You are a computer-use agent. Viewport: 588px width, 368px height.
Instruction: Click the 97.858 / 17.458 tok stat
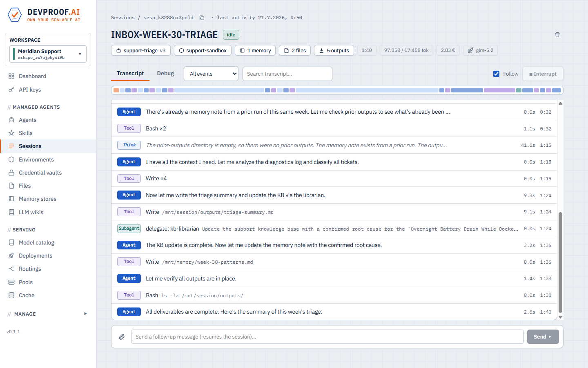[x=406, y=50]
